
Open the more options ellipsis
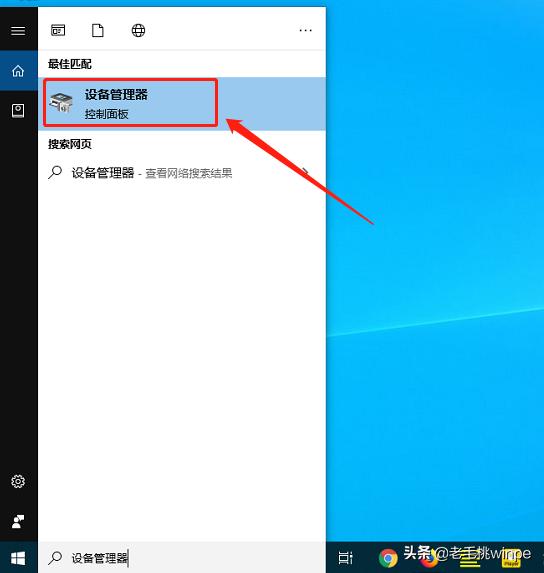pyautogui.click(x=305, y=30)
